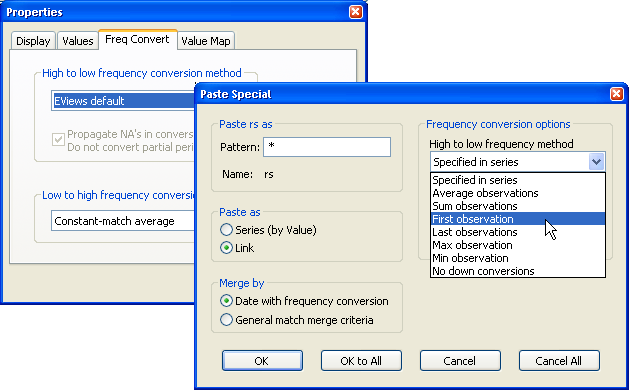Open the Value Map tab
The height and width of the screenshot is (390, 629).
coord(206,41)
